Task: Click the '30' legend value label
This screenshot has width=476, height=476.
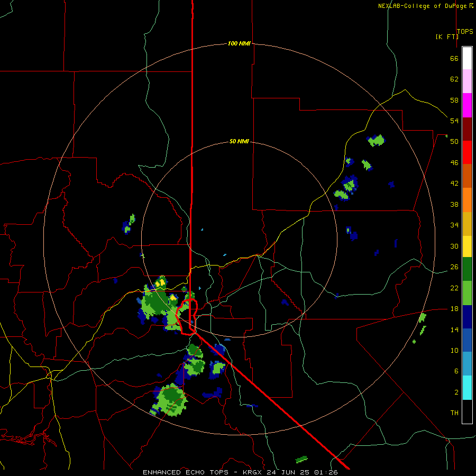Action: [x=454, y=246]
